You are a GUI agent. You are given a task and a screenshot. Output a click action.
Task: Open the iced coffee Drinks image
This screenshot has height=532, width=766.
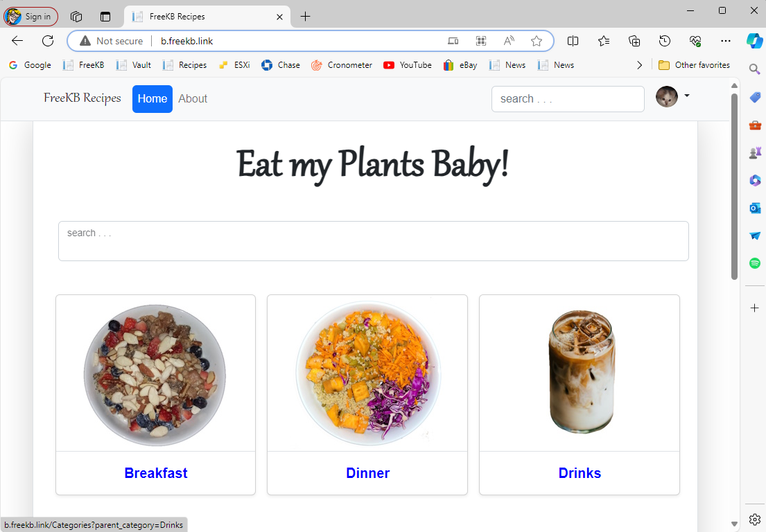[580, 372]
